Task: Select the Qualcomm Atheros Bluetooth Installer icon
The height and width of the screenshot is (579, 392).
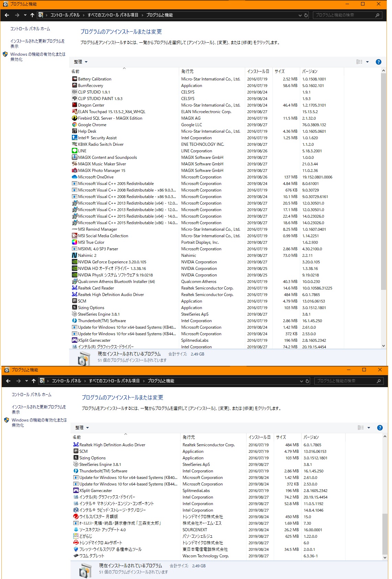Action: click(74, 282)
